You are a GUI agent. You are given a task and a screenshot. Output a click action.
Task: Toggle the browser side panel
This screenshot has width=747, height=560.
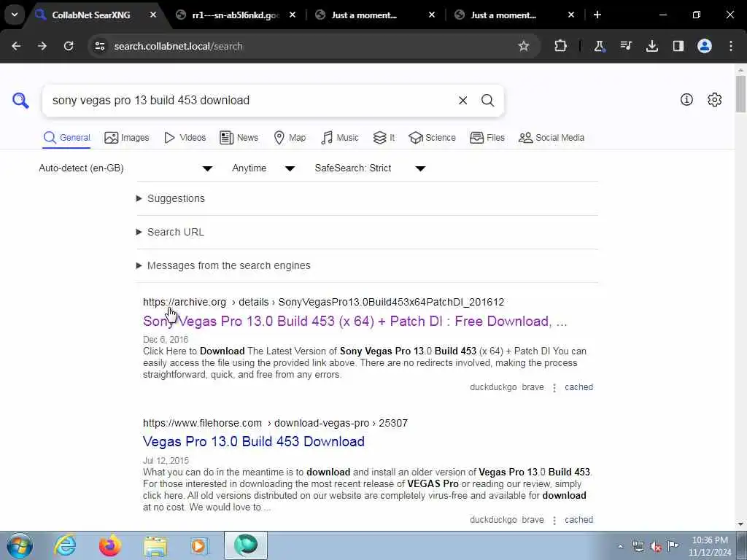coord(678,46)
